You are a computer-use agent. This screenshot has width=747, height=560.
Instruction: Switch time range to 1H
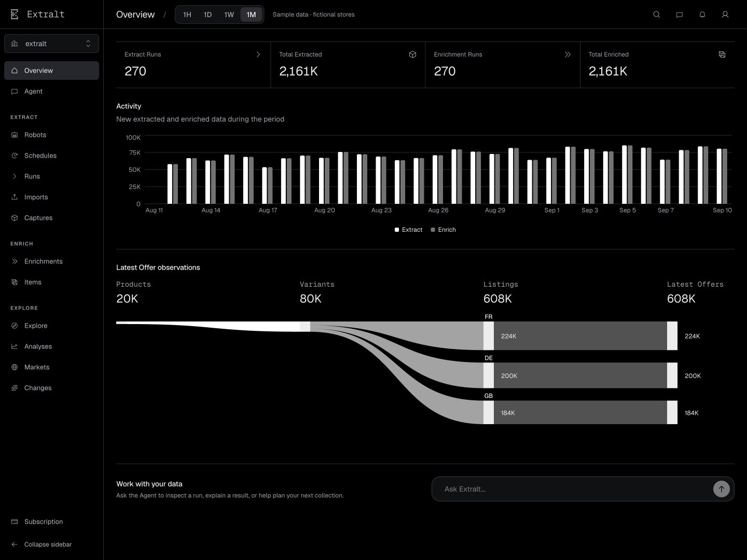tap(187, 15)
